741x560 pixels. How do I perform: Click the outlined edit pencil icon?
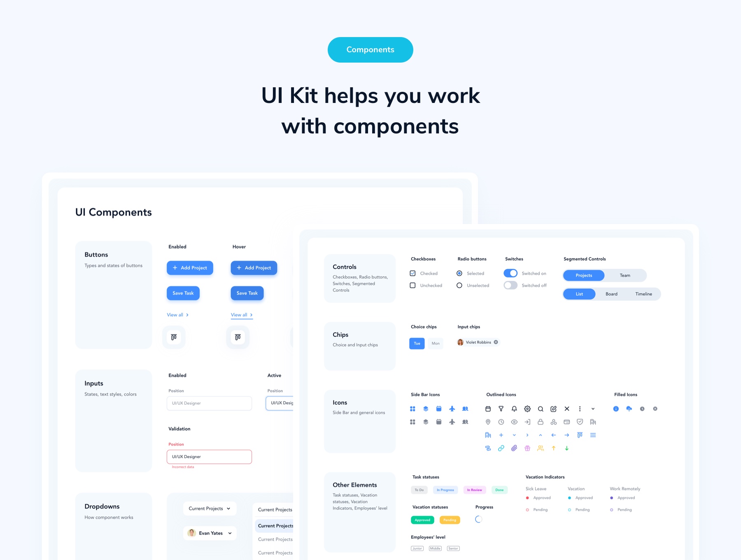[554, 409]
